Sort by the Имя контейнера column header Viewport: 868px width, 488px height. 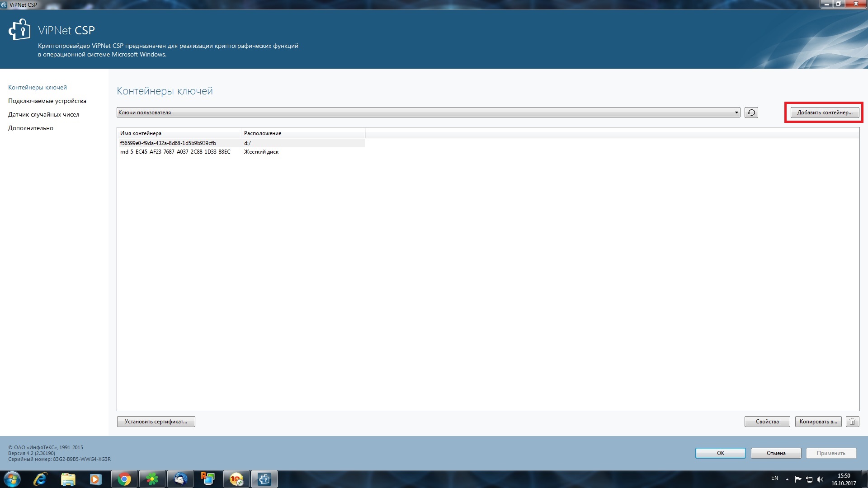(179, 133)
